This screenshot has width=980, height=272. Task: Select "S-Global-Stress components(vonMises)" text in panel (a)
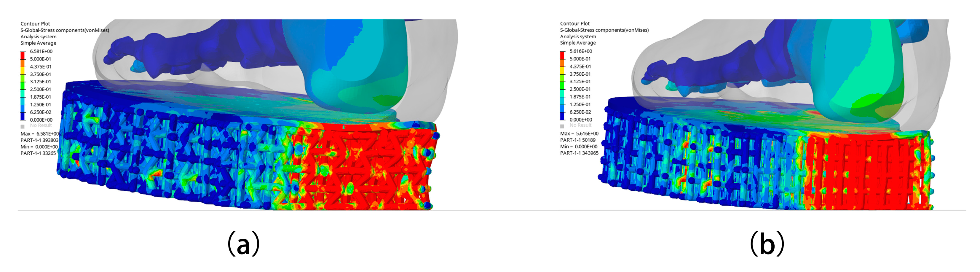(x=65, y=30)
